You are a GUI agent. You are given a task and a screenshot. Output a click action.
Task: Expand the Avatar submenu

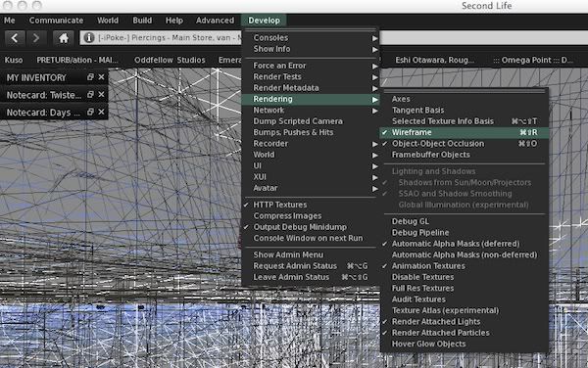311,188
